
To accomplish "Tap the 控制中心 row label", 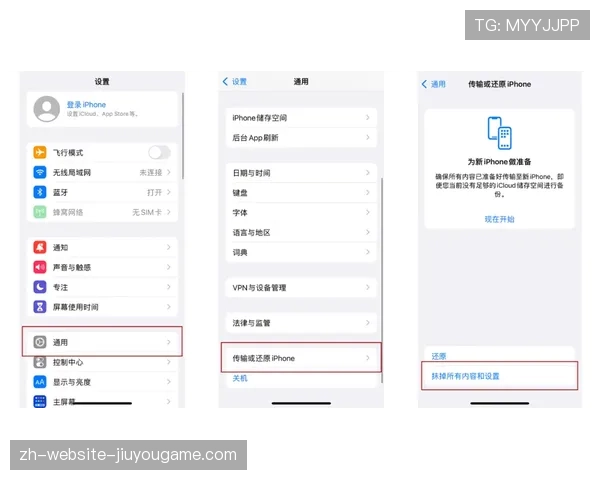I will (68, 362).
